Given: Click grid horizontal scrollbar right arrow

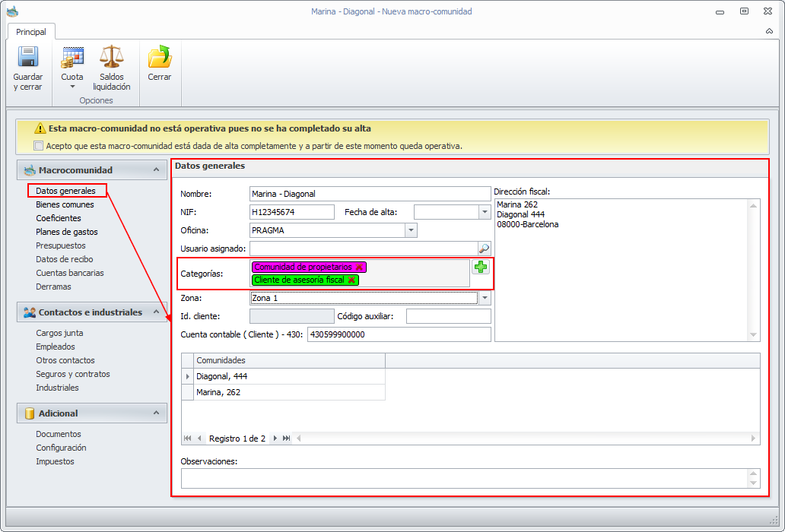Looking at the screenshot, I should [x=754, y=439].
